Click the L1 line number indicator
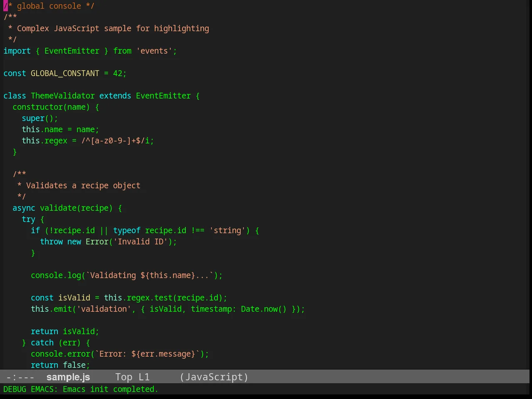This screenshot has height=399, width=532. pyautogui.click(x=144, y=377)
